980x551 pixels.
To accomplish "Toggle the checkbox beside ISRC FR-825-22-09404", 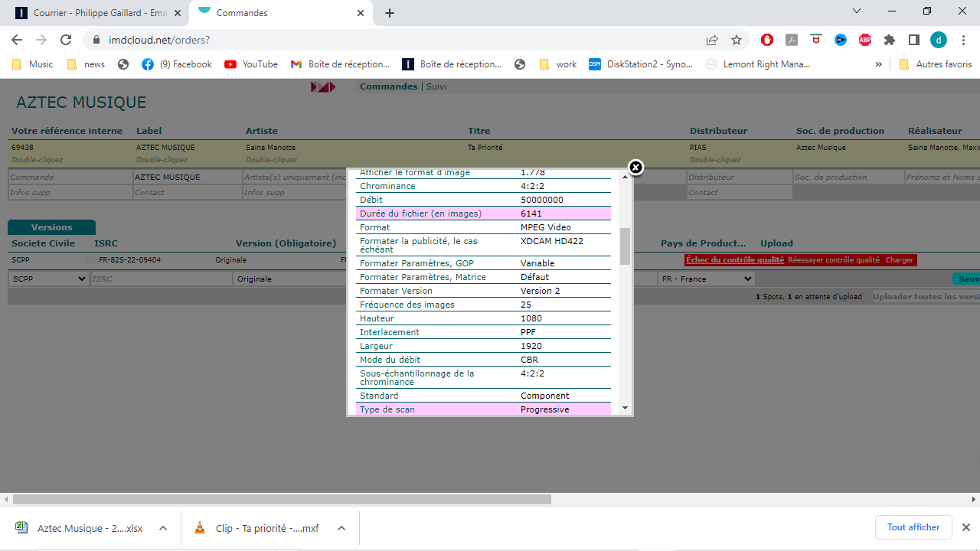I will [89, 260].
